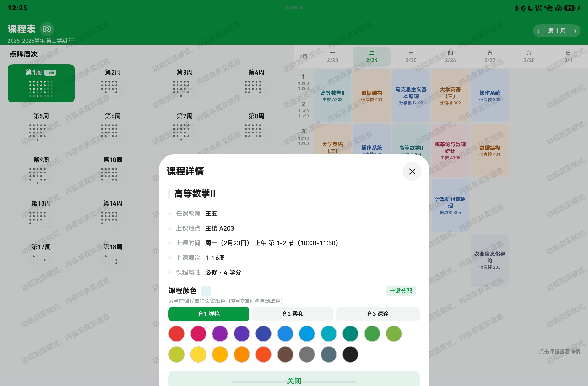Select the 第14周 dot-matrix card
This screenshot has height=386, width=588.
tap(113, 214)
